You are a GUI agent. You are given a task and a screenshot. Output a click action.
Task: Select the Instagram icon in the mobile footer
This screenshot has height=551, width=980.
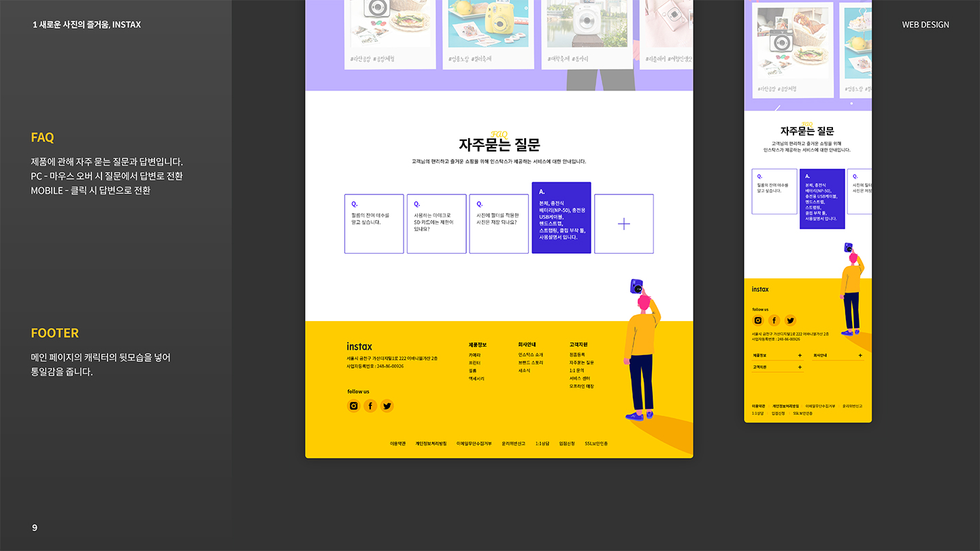pyautogui.click(x=757, y=320)
